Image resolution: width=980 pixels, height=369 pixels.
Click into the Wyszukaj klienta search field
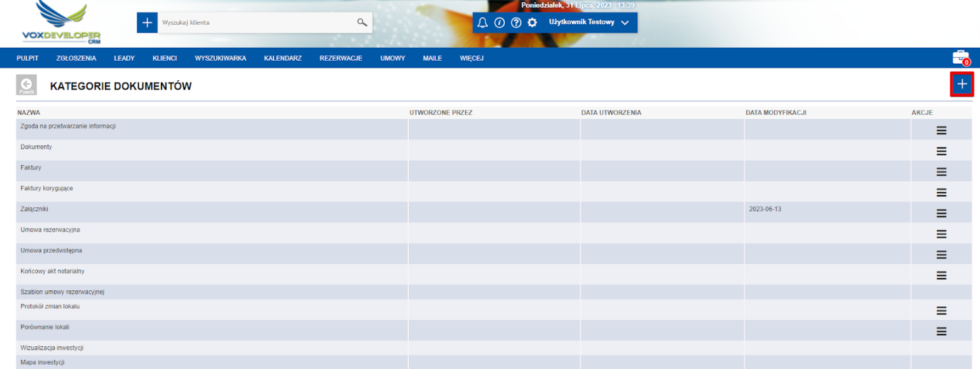(x=256, y=23)
